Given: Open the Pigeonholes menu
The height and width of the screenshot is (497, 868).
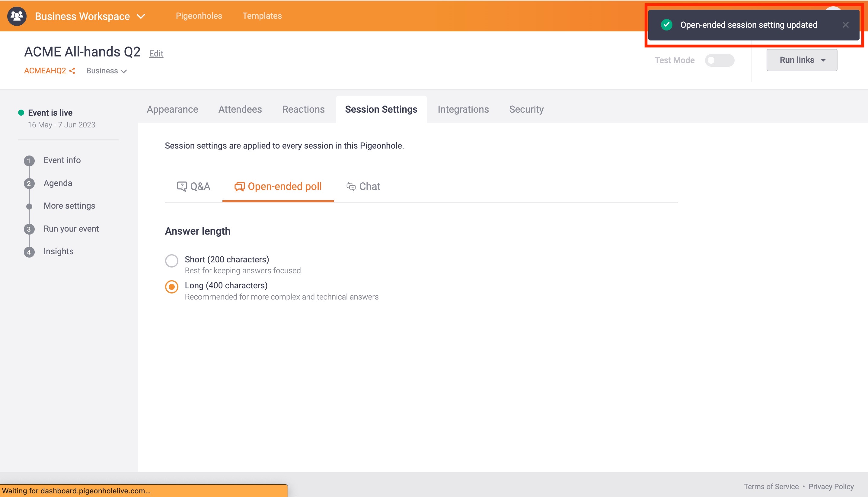Looking at the screenshot, I should (x=199, y=16).
